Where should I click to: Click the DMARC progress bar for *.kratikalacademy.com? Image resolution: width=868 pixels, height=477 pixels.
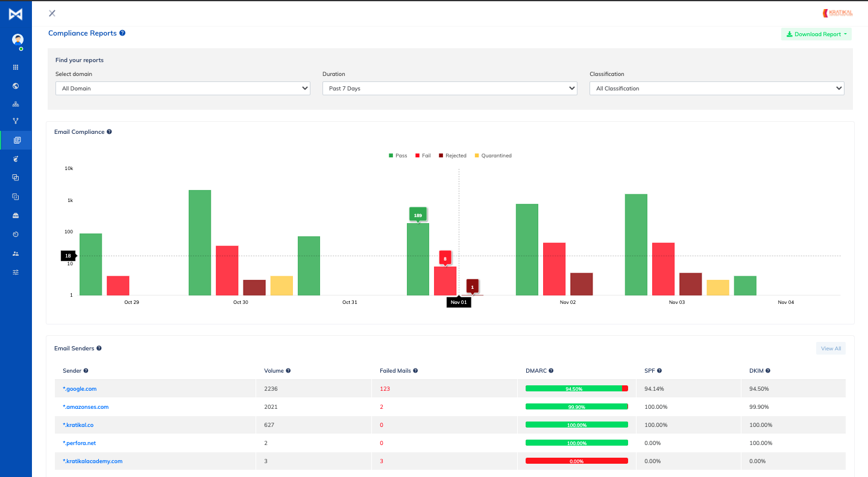(576, 461)
